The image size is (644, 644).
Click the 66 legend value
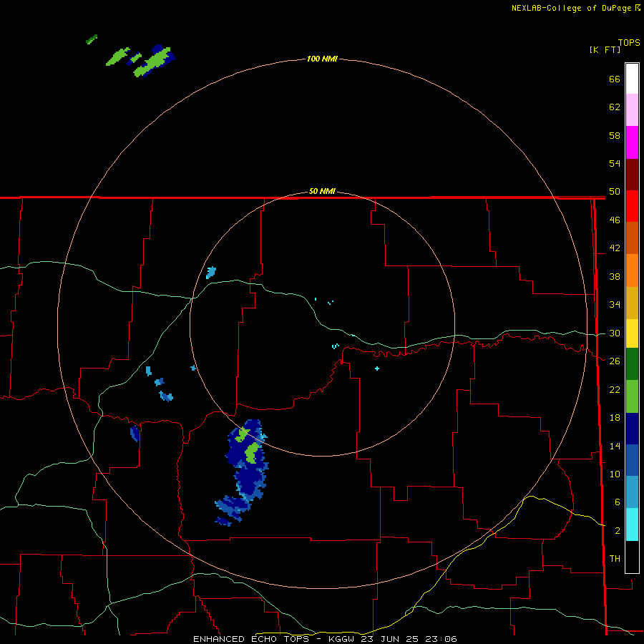(615, 79)
